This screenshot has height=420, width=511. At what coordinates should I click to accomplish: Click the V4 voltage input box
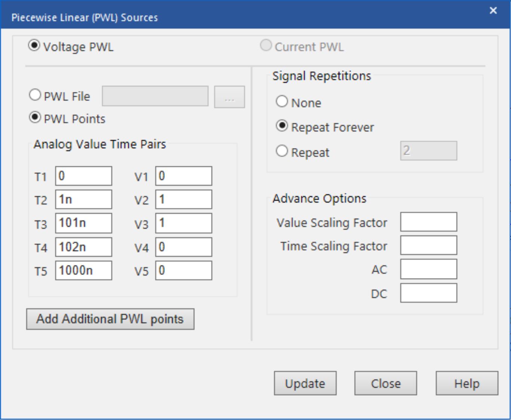coord(184,247)
